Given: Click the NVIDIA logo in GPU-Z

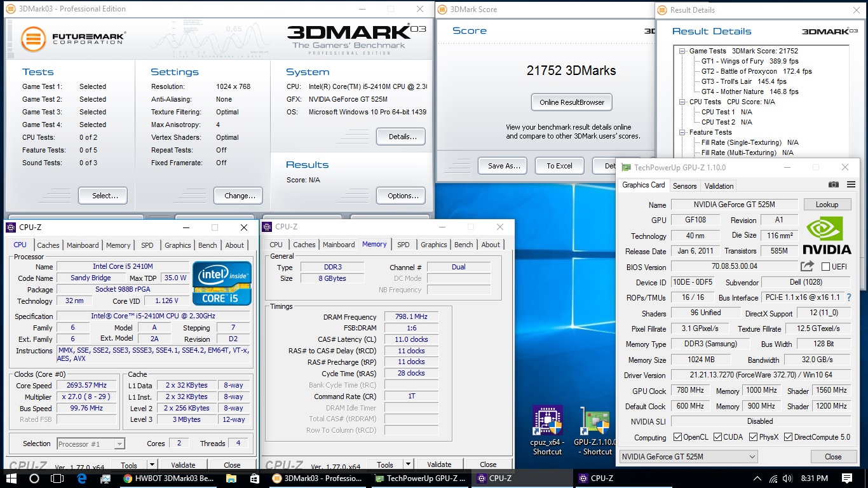Looking at the screenshot, I should [x=827, y=235].
